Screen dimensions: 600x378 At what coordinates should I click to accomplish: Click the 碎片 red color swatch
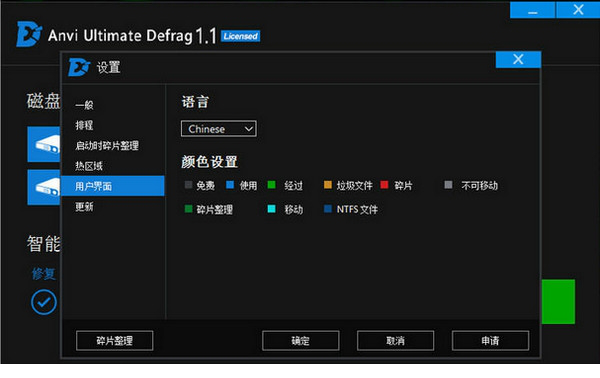[385, 185]
